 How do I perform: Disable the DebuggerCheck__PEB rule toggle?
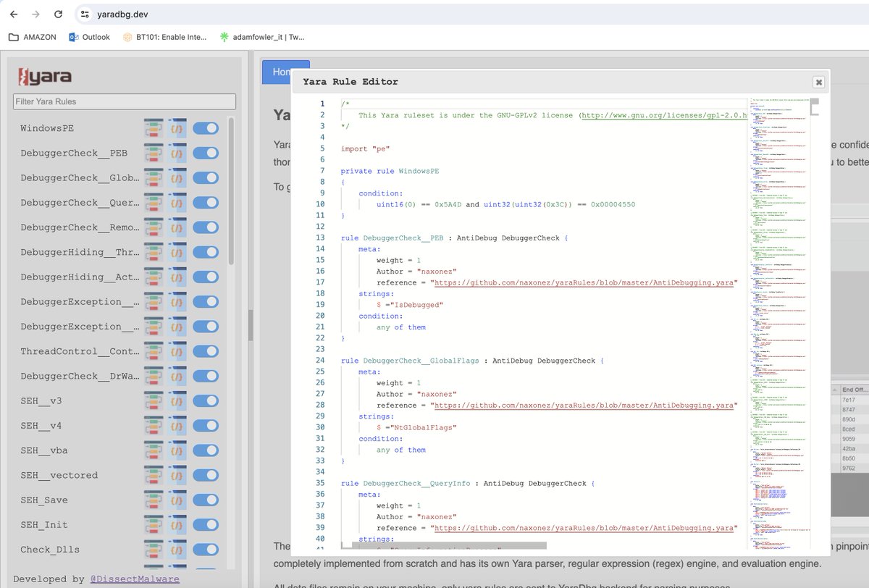(206, 153)
